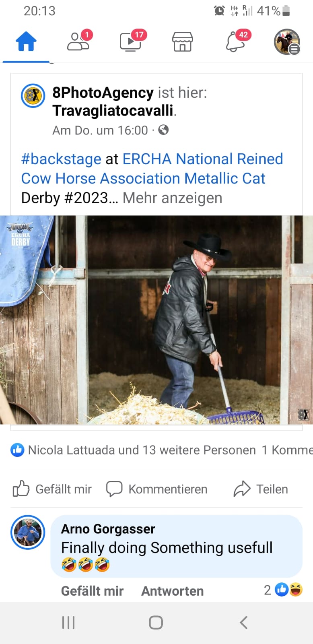The image size is (313, 644).
Task: Open the Travagliatocavalli location link
Action: 113,110
